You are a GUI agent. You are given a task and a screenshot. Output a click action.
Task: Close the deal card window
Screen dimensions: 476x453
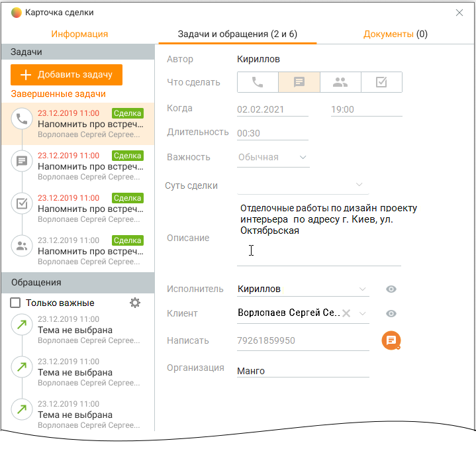pyautogui.click(x=459, y=13)
